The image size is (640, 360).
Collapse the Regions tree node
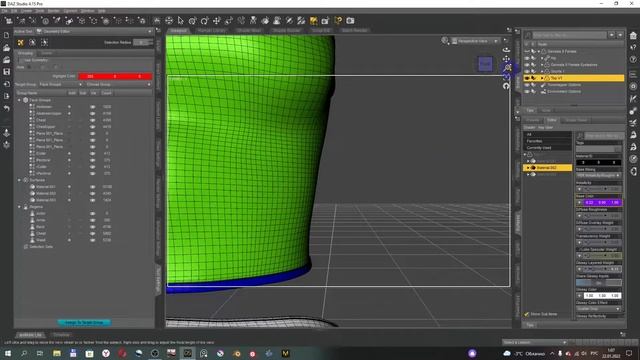[x=19, y=207]
